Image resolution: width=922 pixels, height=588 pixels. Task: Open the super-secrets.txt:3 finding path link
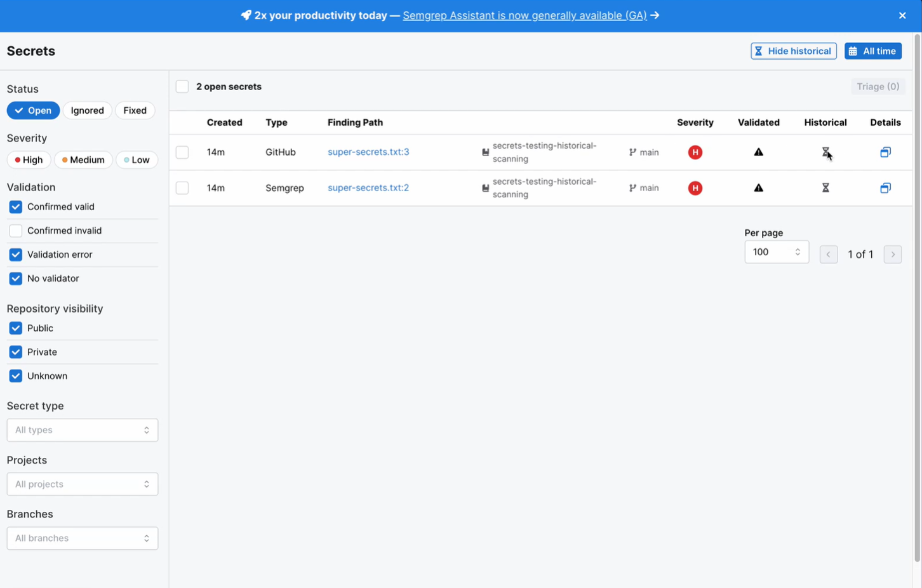click(x=368, y=152)
